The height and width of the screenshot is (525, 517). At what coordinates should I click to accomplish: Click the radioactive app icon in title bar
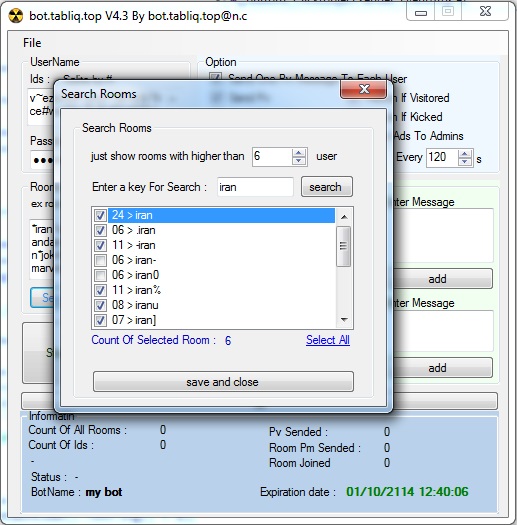click(x=15, y=15)
